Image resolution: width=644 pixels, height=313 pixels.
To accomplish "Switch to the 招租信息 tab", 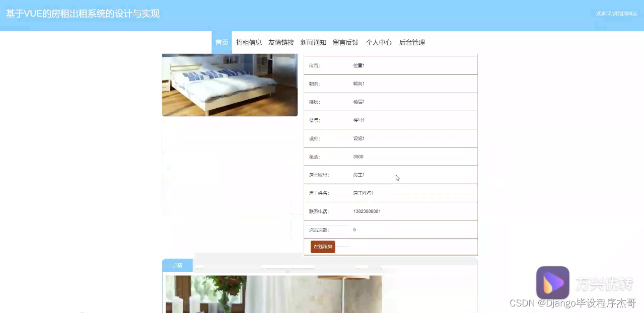I will tap(249, 42).
